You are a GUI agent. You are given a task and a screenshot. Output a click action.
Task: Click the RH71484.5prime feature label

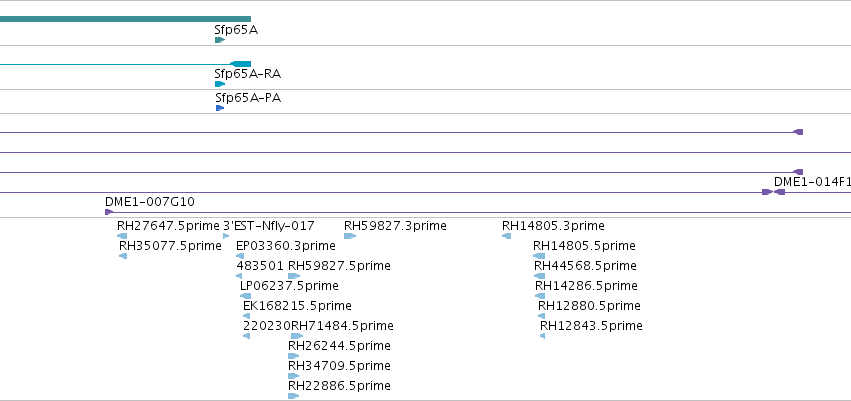342,326
